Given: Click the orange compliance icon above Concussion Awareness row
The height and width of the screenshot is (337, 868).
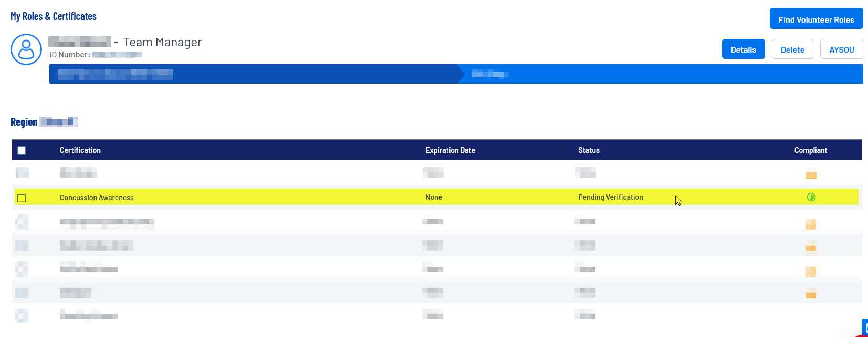Looking at the screenshot, I should [811, 173].
